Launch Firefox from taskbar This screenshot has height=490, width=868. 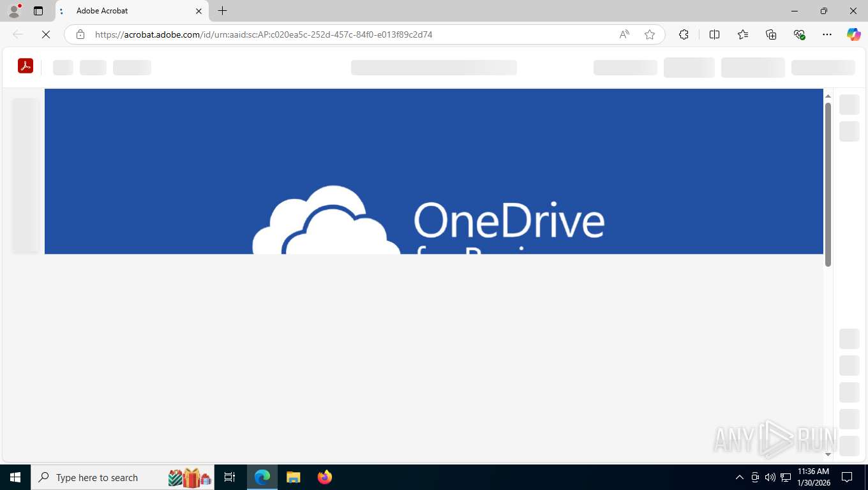325,477
